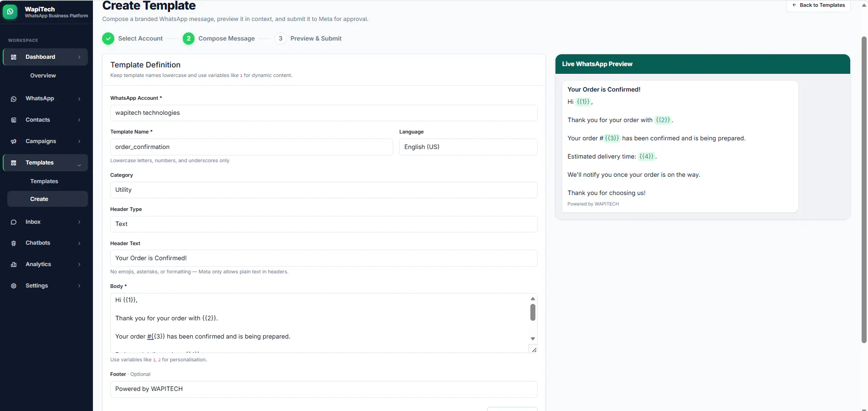Click the Live WhatsApp Preview header text
Screen dimensions: 868x411
pyautogui.click(x=597, y=64)
